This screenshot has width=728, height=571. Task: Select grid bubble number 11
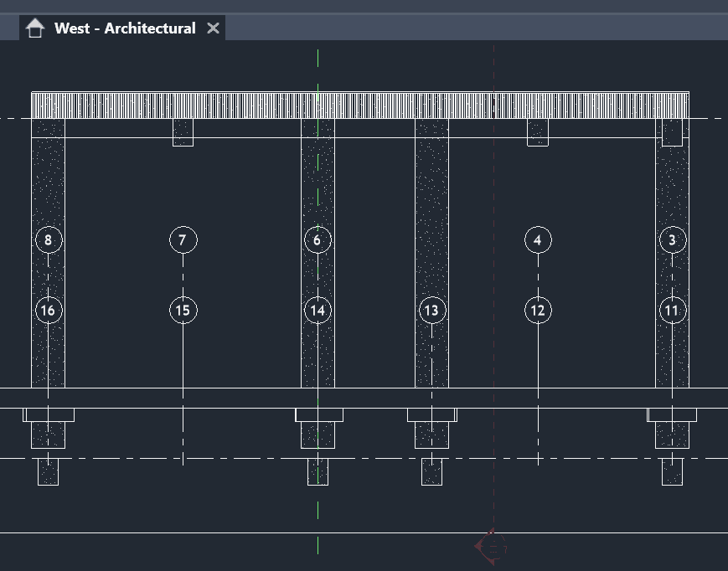click(x=672, y=311)
